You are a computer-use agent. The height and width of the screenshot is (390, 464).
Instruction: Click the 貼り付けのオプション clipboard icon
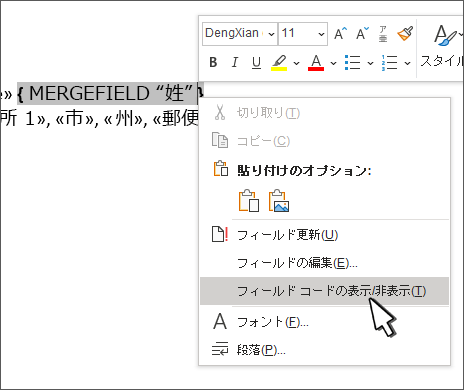[221, 169]
